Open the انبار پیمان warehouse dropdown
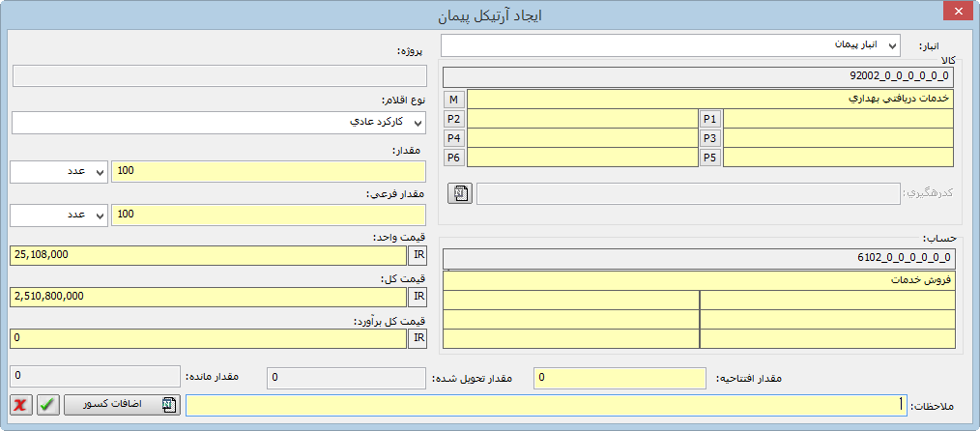The image size is (980, 431). pyautogui.click(x=670, y=45)
